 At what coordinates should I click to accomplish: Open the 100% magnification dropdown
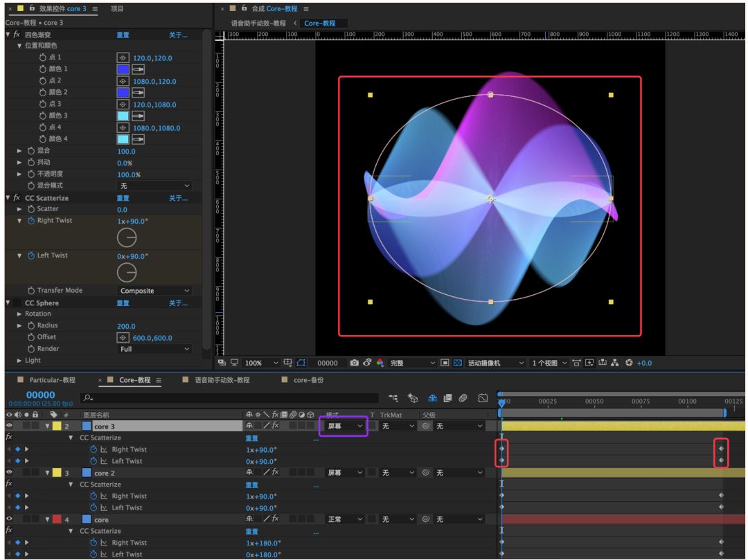(x=261, y=363)
